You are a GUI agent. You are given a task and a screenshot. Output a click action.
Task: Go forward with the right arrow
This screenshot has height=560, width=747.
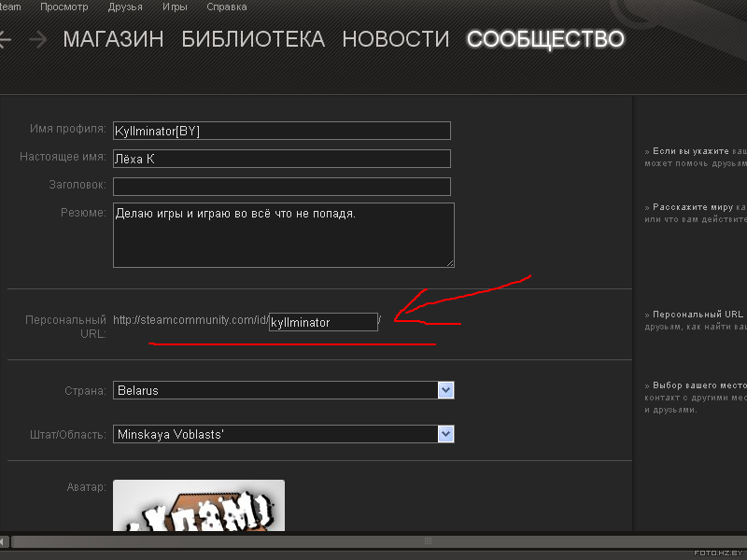click(38, 39)
